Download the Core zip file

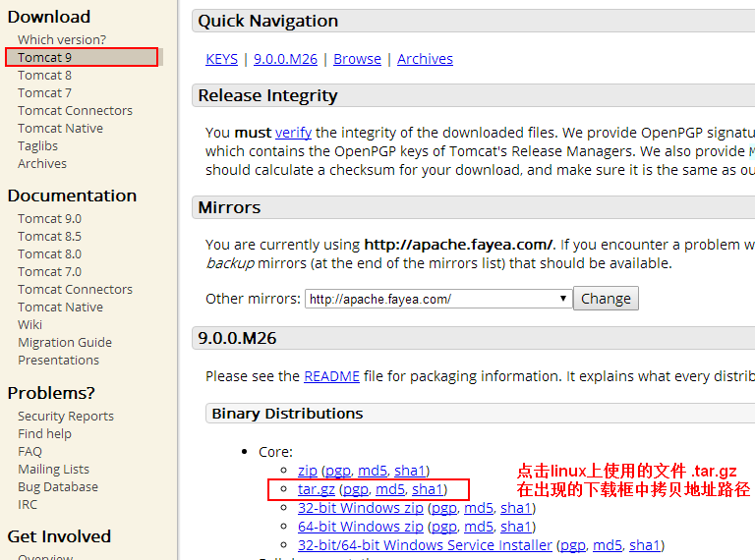(307, 472)
